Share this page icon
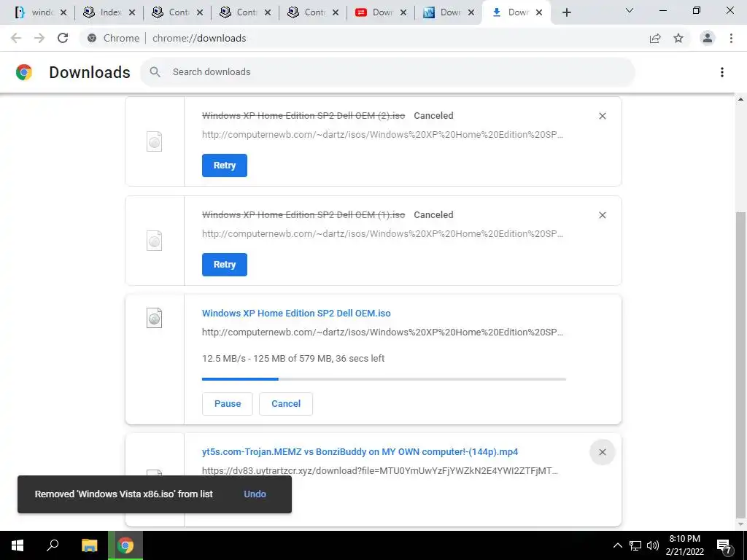The width and height of the screenshot is (747, 560). click(x=655, y=38)
